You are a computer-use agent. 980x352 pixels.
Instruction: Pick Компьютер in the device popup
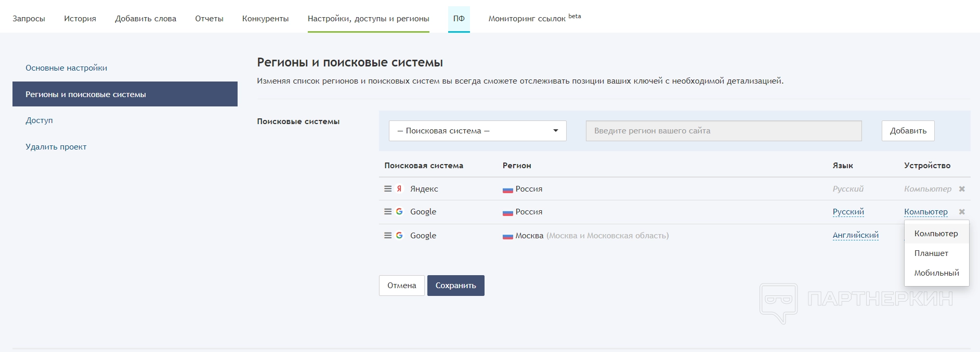936,234
